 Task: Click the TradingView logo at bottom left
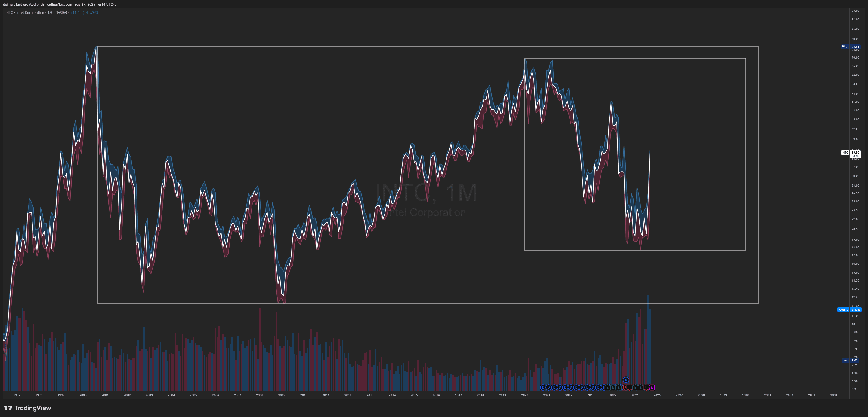coord(27,408)
